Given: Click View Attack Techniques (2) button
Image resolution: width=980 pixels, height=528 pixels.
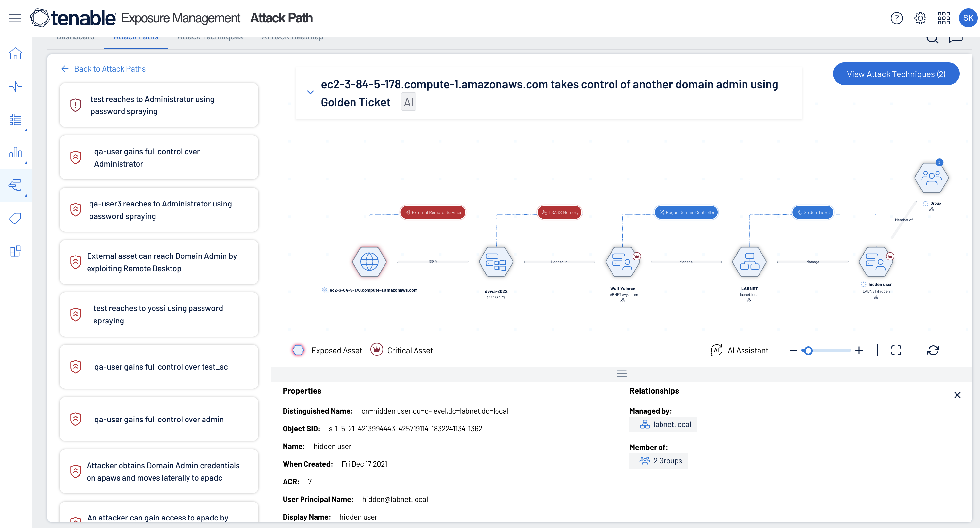Looking at the screenshot, I should pyautogui.click(x=896, y=74).
